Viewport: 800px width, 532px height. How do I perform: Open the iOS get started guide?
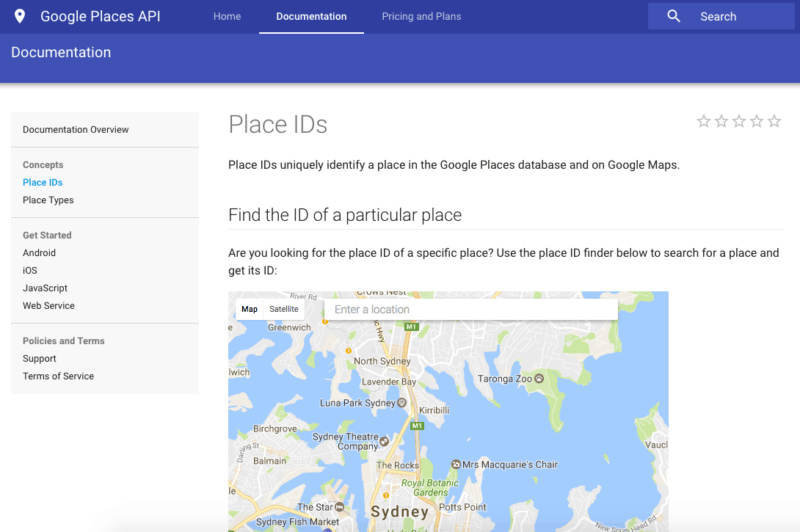pos(30,270)
